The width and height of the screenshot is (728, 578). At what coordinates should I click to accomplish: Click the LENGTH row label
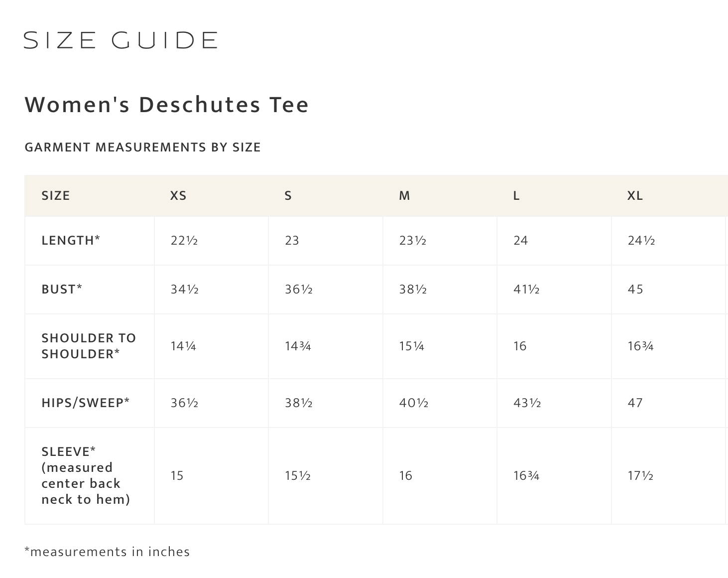point(71,241)
